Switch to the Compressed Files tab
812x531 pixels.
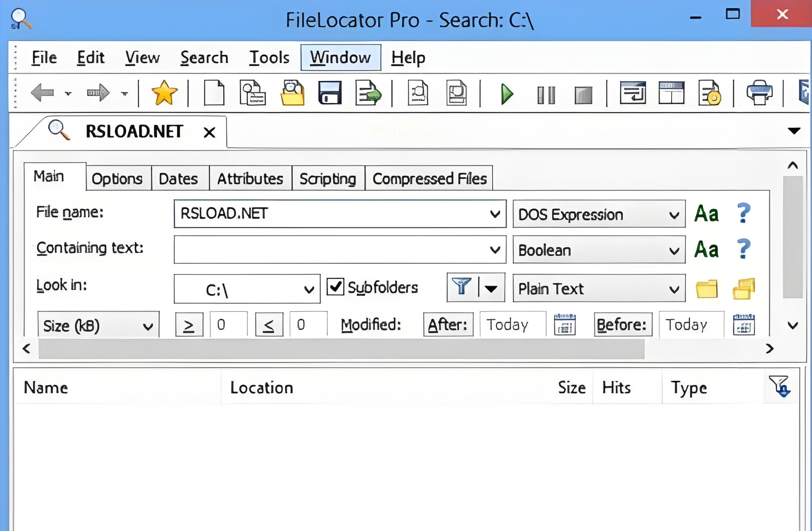point(429,178)
